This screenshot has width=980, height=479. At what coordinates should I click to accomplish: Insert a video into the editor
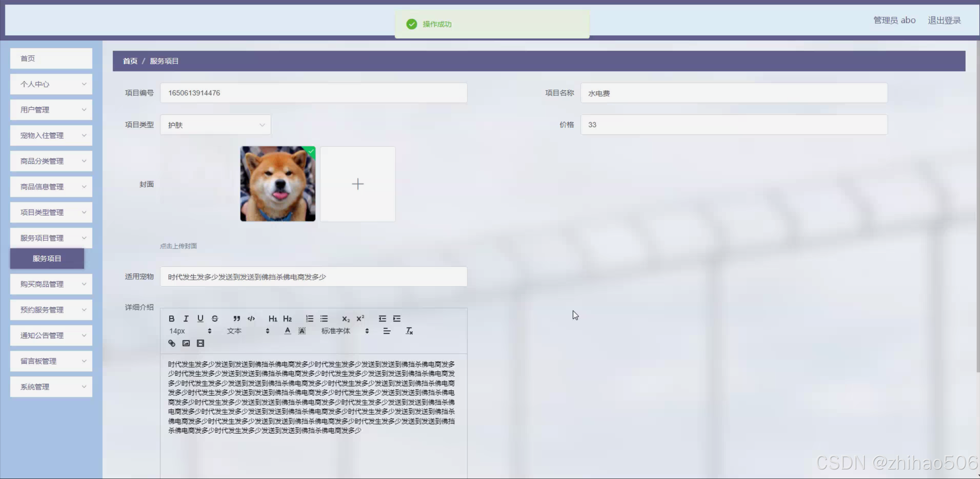click(x=200, y=343)
